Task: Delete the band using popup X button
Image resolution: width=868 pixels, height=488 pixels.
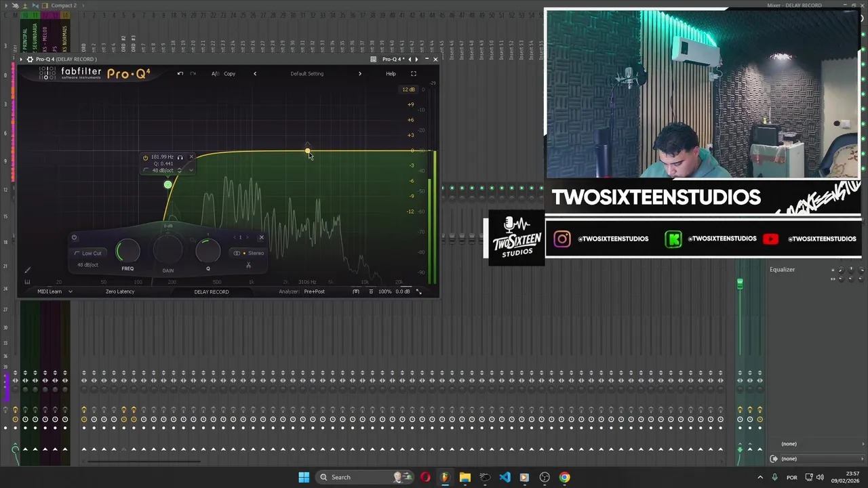Action: pos(191,157)
